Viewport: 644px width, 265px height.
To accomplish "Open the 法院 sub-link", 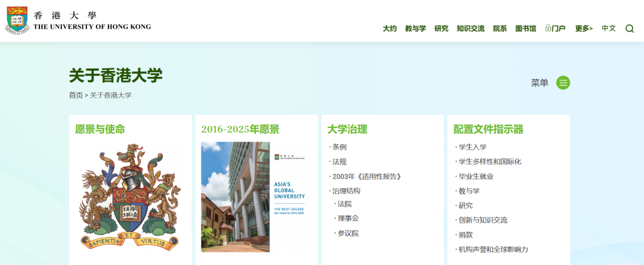I will (345, 204).
